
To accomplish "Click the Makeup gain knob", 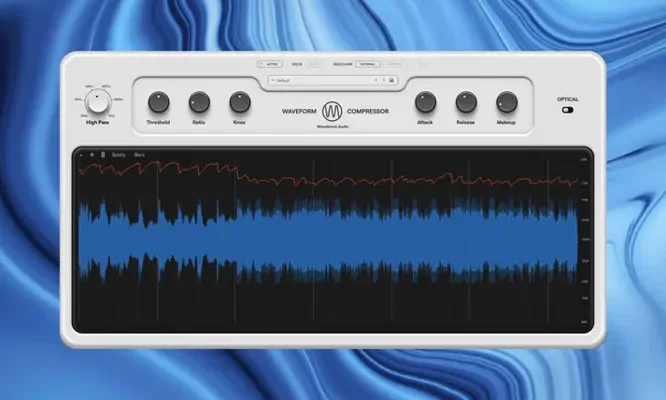I will point(507,102).
